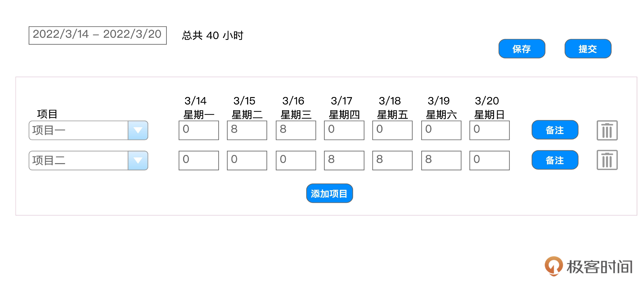Edit 项目二 hours for 3/17 星期四

pyautogui.click(x=344, y=160)
